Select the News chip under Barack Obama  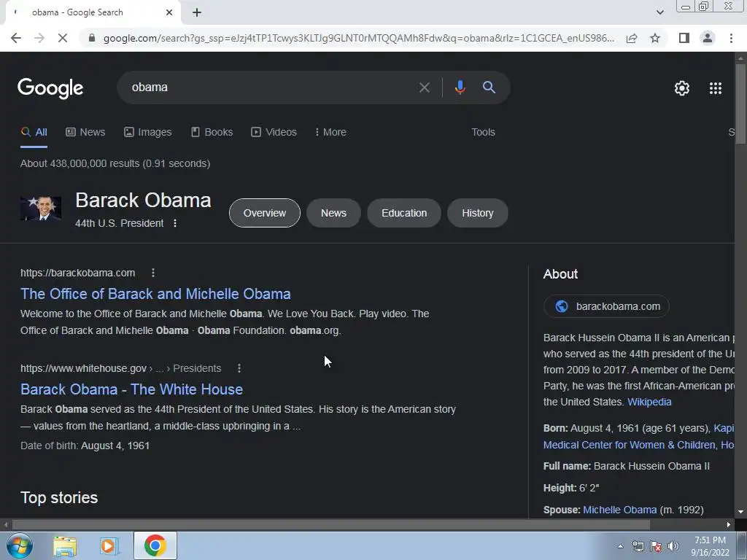(333, 213)
